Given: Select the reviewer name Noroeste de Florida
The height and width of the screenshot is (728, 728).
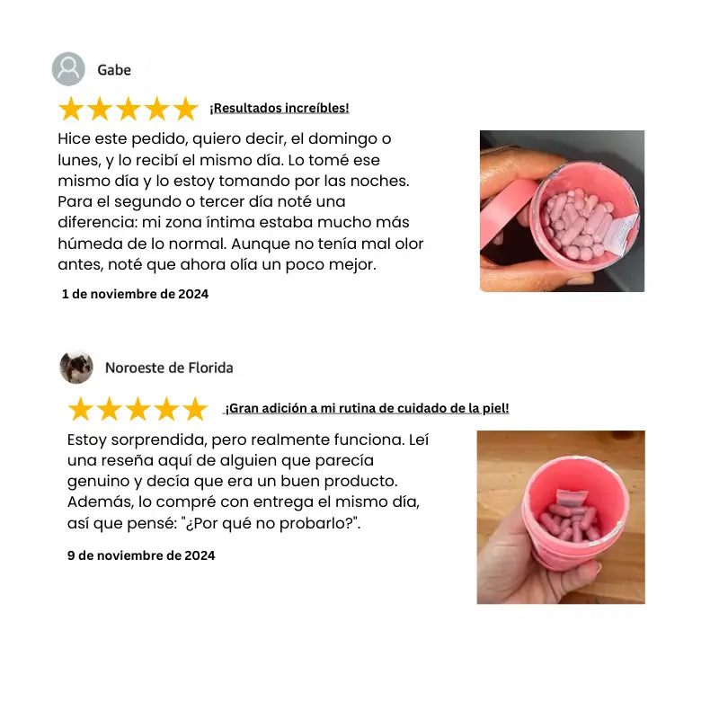Looking at the screenshot, I should click(169, 368).
